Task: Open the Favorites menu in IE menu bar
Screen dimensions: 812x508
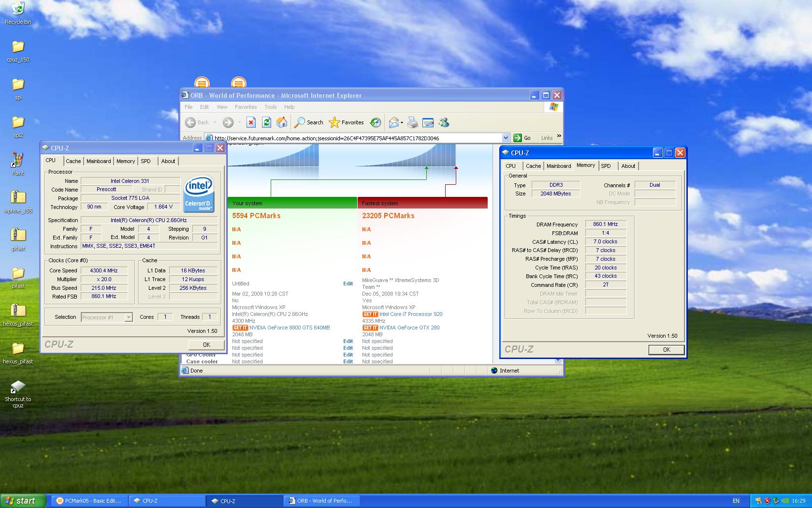Action: tap(246, 107)
